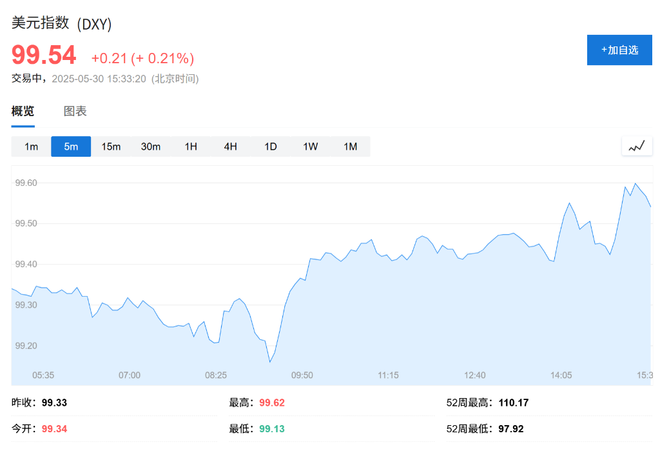660x460 pixels.
Task: Click the 05:35 time axis label
Action: 43,375
